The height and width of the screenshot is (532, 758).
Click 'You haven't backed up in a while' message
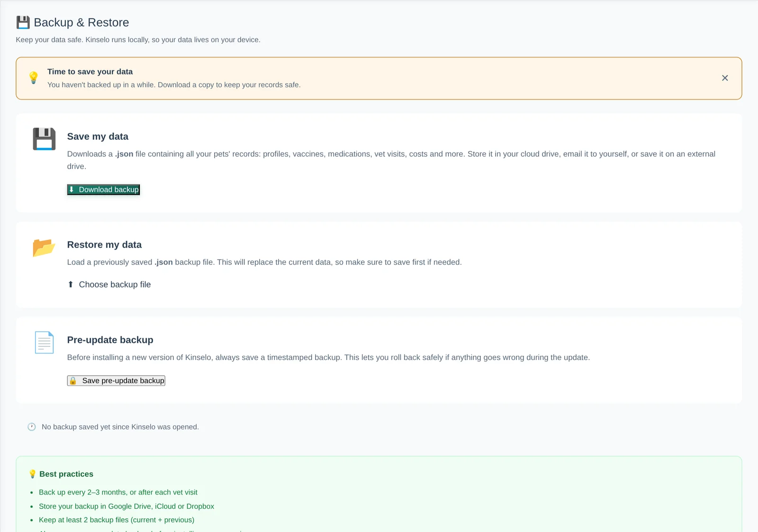pyautogui.click(x=174, y=85)
